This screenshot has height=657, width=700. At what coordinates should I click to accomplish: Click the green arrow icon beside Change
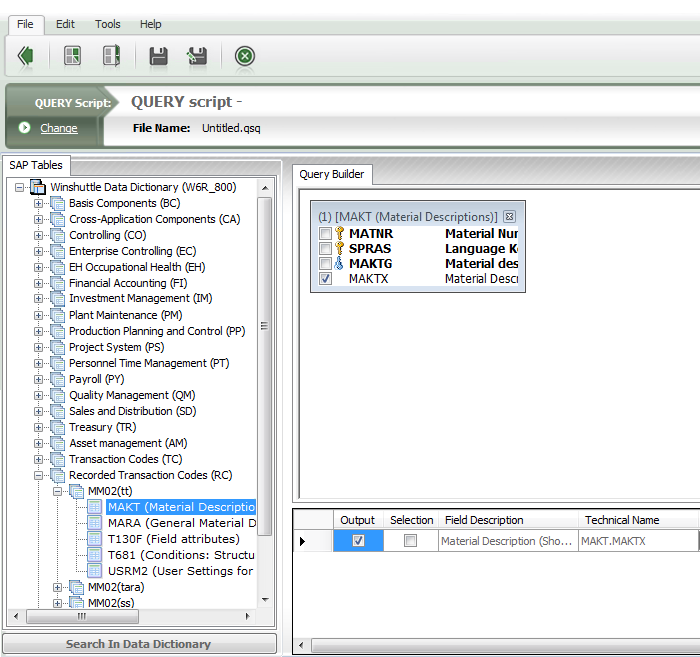25,128
